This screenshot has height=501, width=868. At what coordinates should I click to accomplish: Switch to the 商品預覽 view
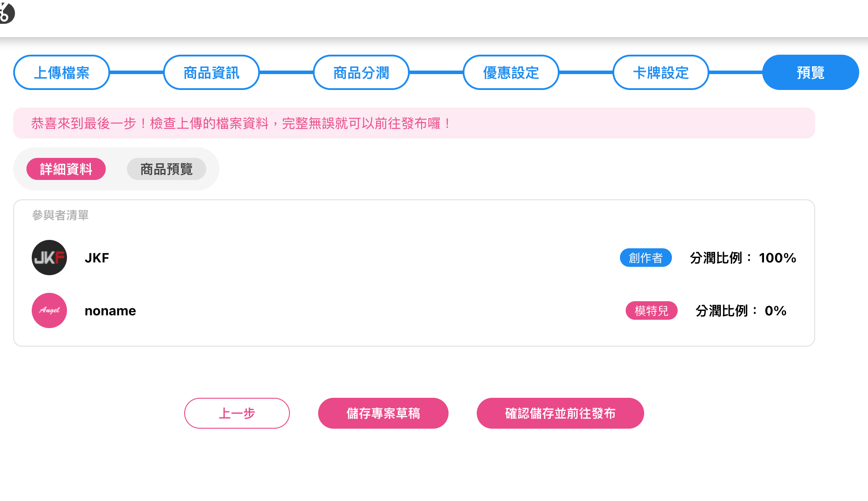pyautogui.click(x=167, y=169)
